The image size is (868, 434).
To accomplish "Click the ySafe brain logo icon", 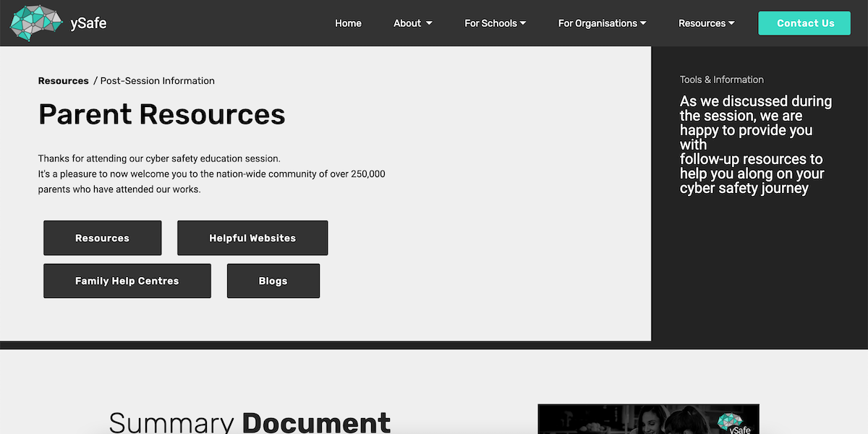I will pos(35,23).
